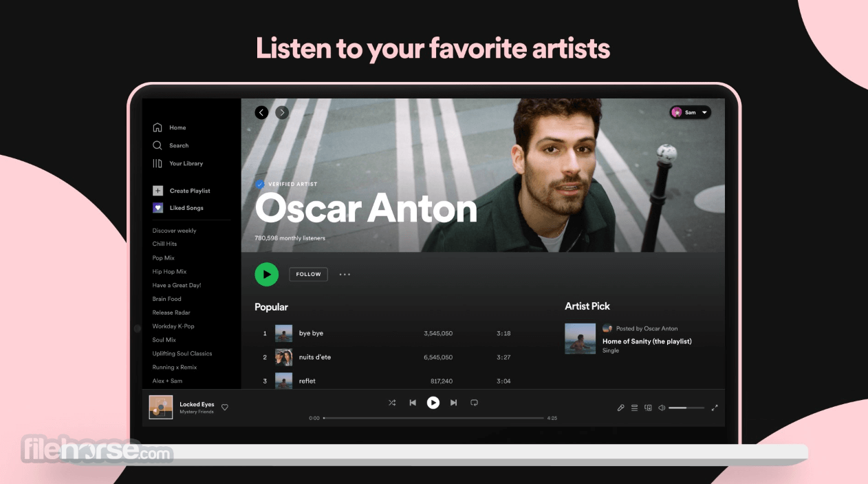Open Chill Hits playlist
Viewport: 868px width, 484px height.
(x=164, y=244)
